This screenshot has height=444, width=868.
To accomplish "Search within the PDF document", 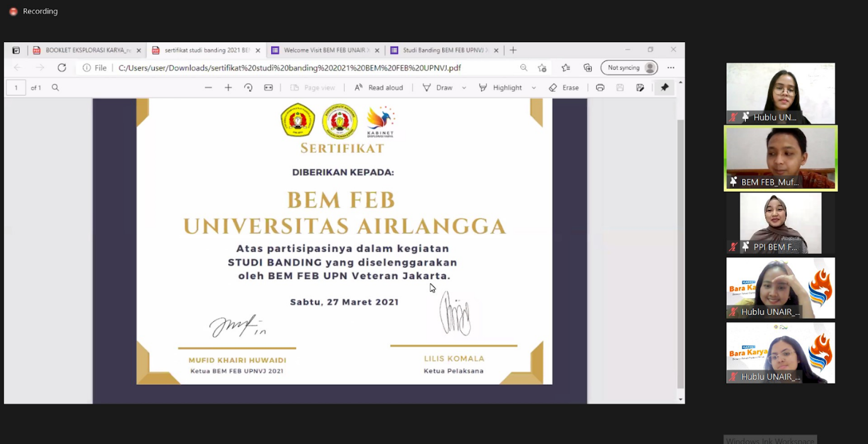I will [55, 87].
